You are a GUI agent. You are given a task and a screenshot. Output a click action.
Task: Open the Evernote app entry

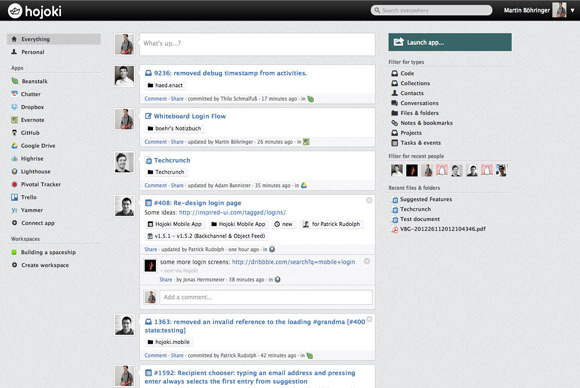[x=28, y=120]
